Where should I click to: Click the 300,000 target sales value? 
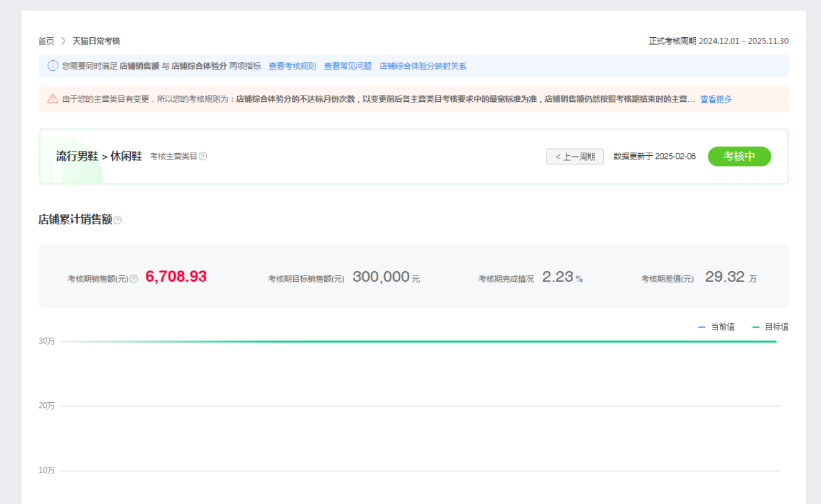point(381,277)
